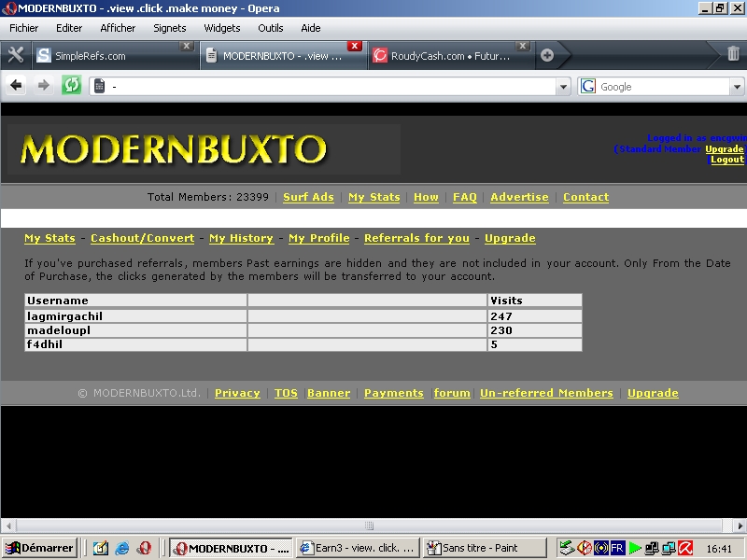Viewport: 747px width, 560px height.
Task: Launch Opera from quick launch icon
Action: [145, 548]
